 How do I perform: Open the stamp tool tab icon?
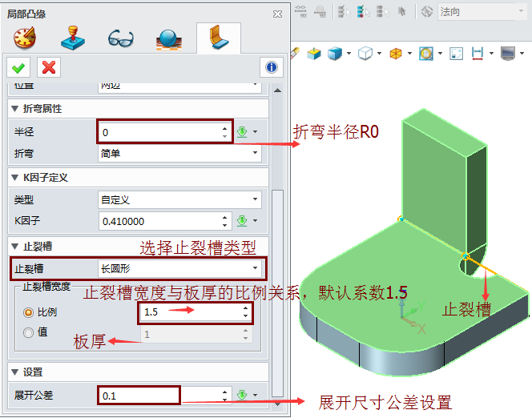[73, 38]
